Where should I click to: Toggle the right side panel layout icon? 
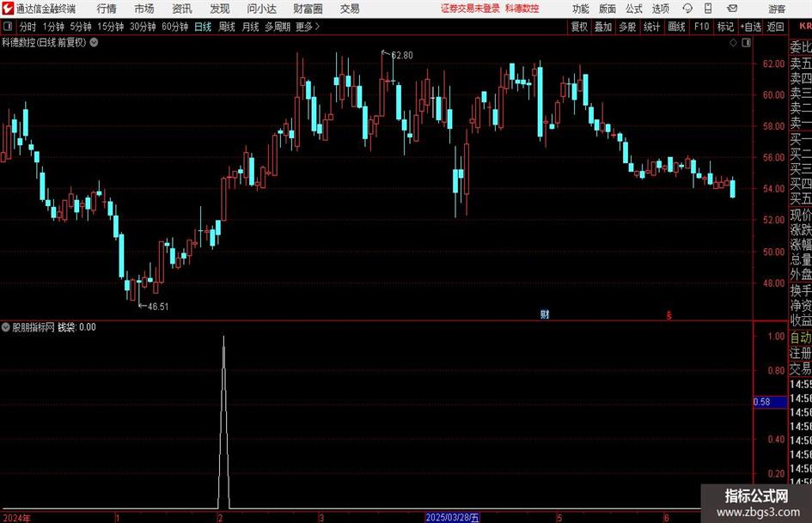click(x=746, y=43)
